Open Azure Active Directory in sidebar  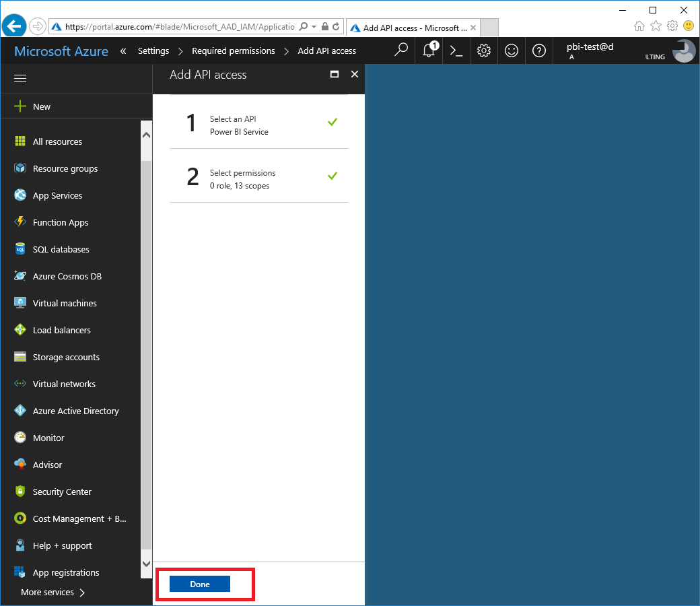click(75, 411)
